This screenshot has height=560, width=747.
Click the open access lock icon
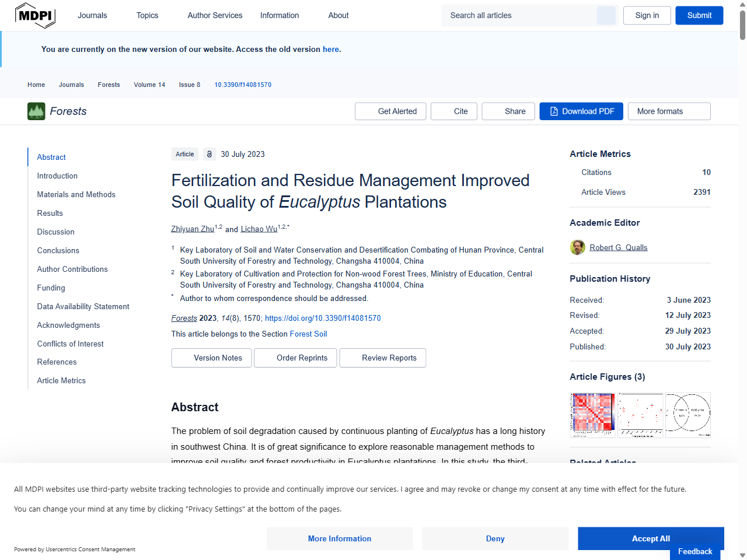point(210,154)
